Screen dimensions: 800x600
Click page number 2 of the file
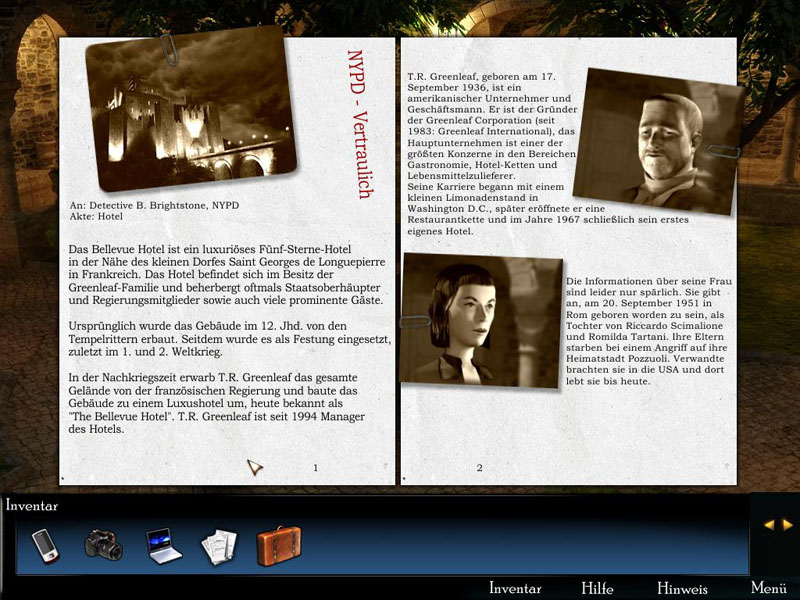pos(479,467)
